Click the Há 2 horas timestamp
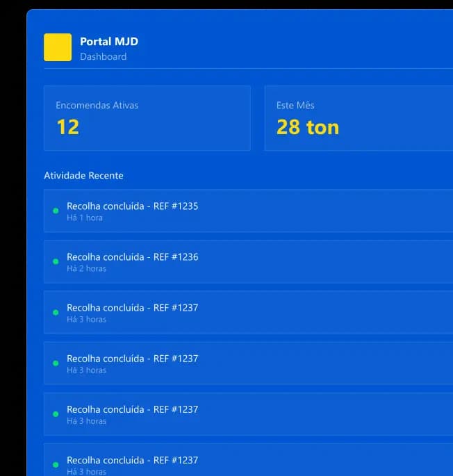Screen dimensions: 453x476 point(87,269)
